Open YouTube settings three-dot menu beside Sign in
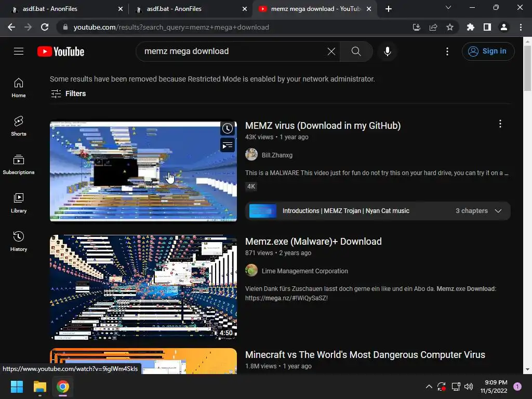This screenshot has width=532, height=399. (x=447, y=51)
